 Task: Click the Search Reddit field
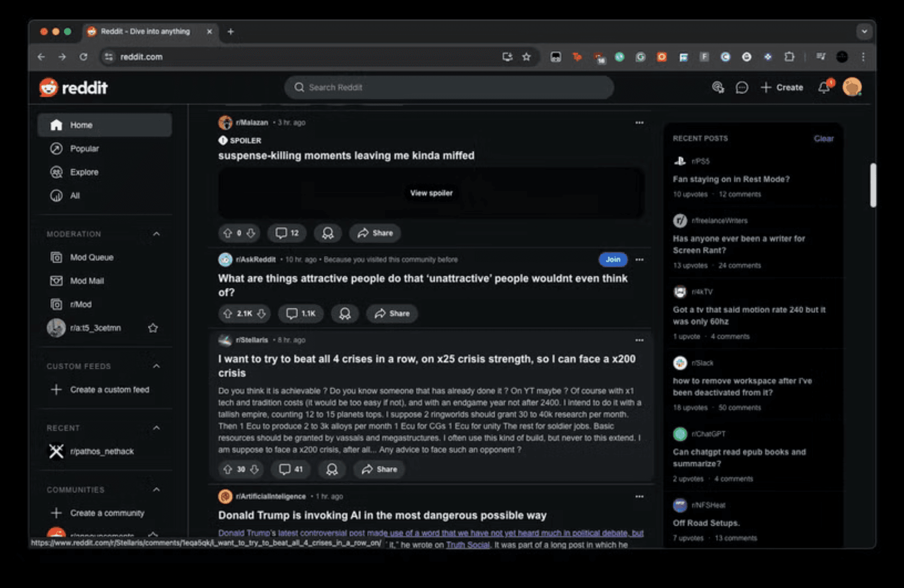tap(449, 88)
